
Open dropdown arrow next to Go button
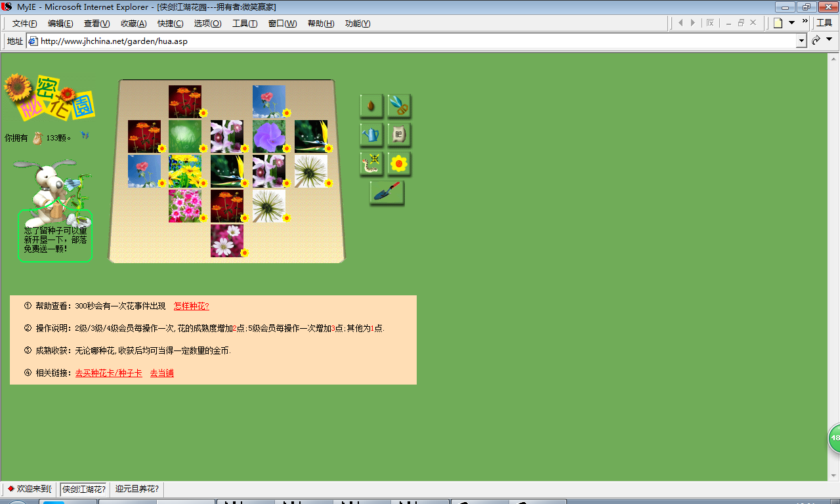(x=829, y=41)
